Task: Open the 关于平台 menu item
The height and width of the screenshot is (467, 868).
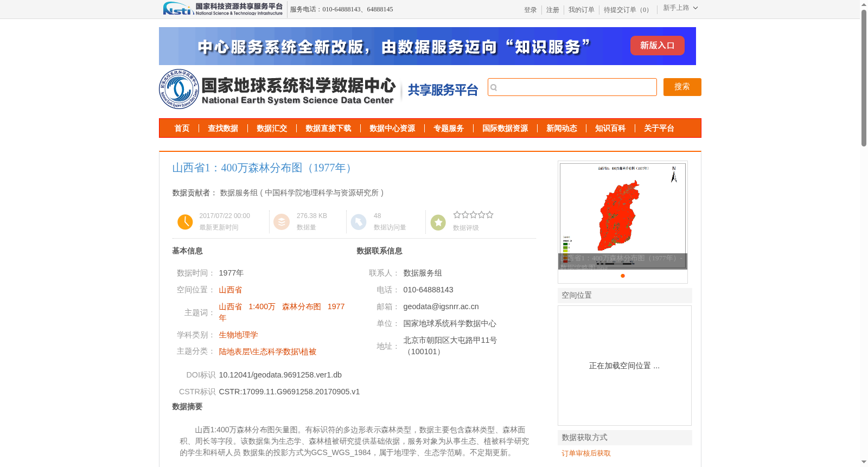Action: tap(659, 129)
